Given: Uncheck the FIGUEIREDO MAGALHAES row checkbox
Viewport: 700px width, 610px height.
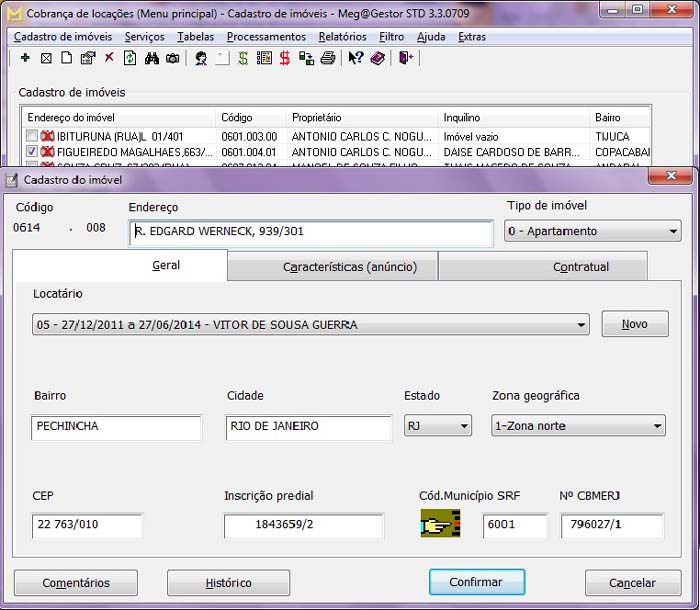Looking at the screenshot, I should pos(33,152).
